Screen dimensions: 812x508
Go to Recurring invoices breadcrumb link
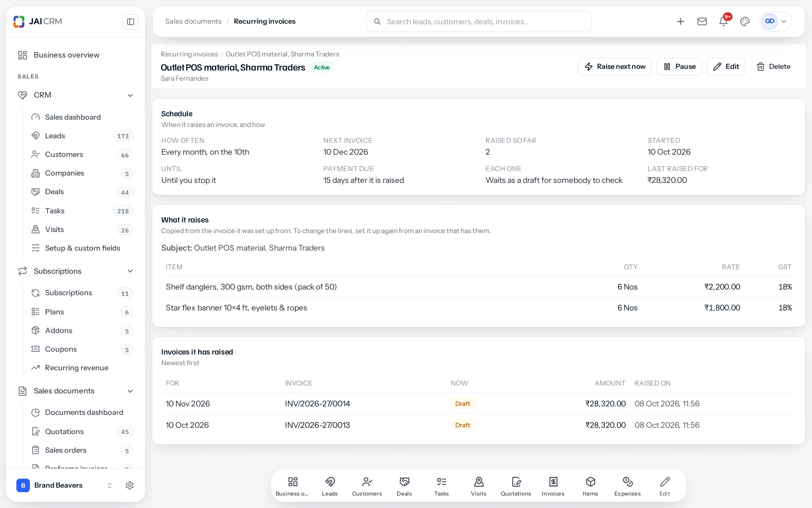pyautogui.click(x=189, y=54)
